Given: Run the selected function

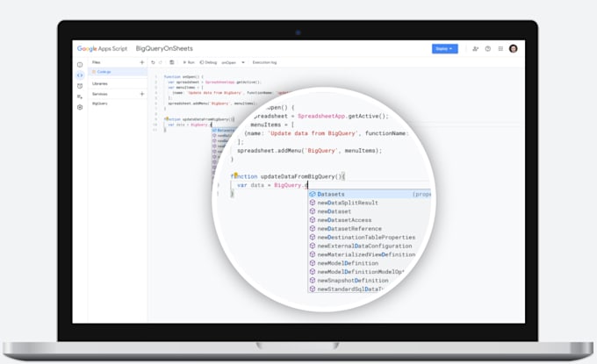Looking at the screenshot, I should pyautogui.click(x=189, y=62).
